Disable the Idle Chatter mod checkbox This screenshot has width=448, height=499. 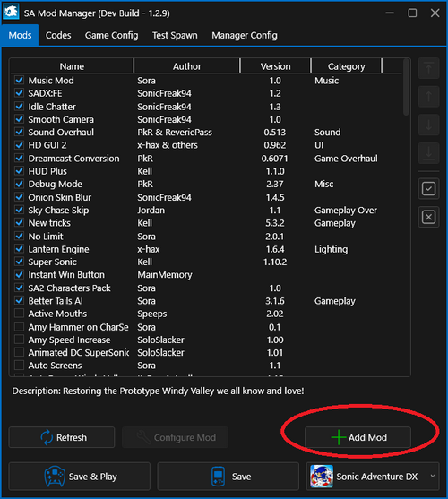19,107
